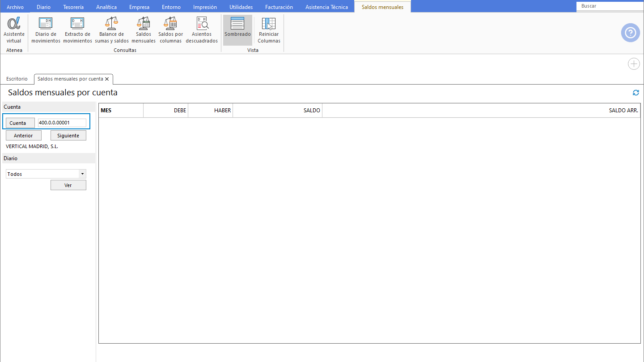This screenshot has height=362, width=644.
Task: Click the Siguiente button
Action: [x=68, y=136]
